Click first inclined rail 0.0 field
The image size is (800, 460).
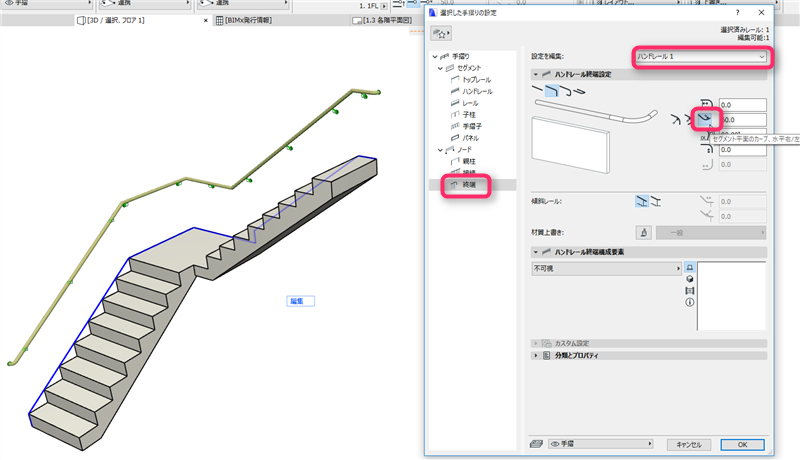click(742, 202)
